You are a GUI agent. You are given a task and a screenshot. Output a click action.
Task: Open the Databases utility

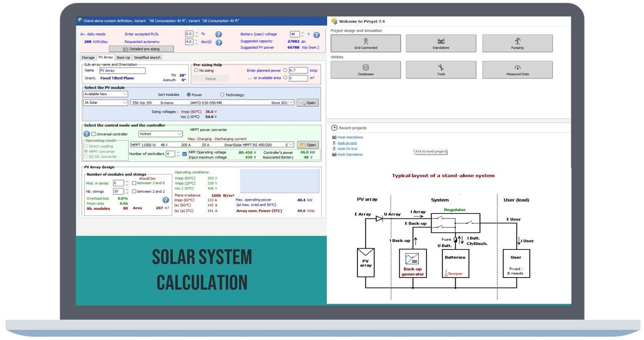tap(365, 70)
